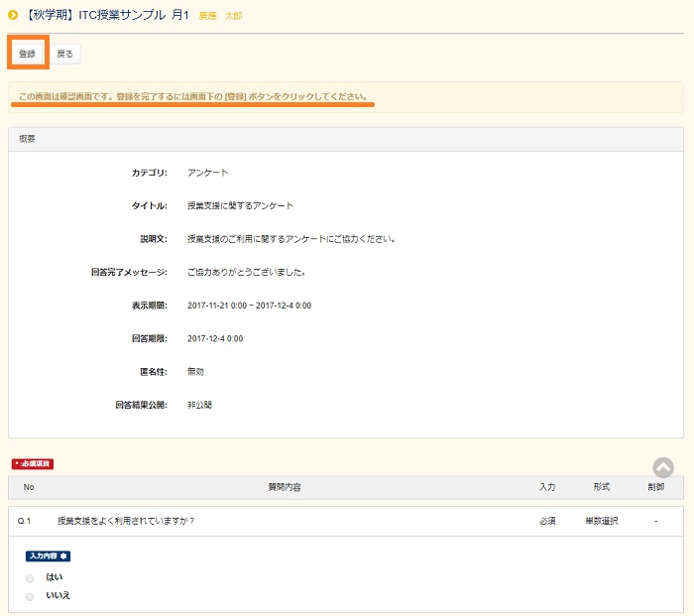Viewport: 694px width, 616px height.
Task: Click the orange arrow icon beside course title
Action: 13,15
